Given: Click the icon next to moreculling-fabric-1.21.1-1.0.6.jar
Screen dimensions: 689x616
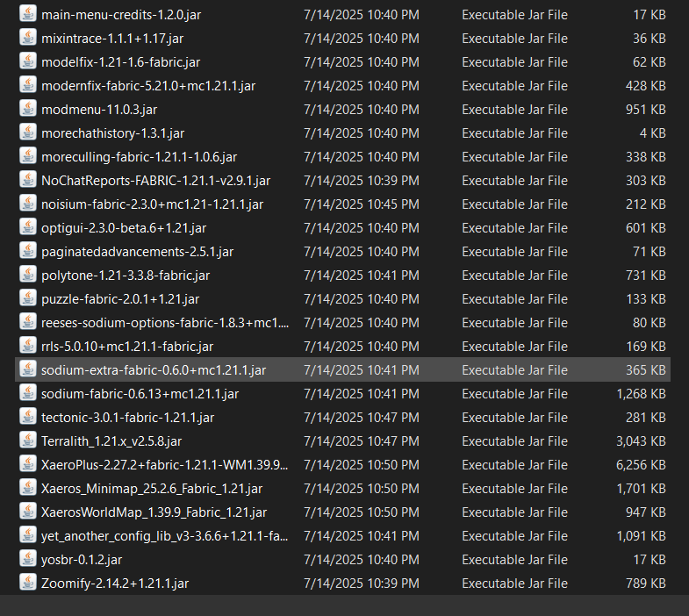Looking at the screenshot, I should (28, 156).
